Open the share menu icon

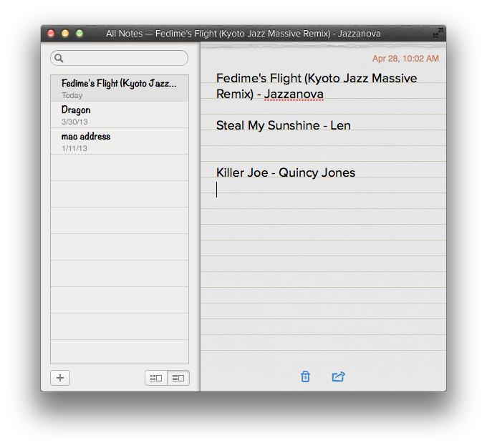pyautogui.click(x=338, y=376)
